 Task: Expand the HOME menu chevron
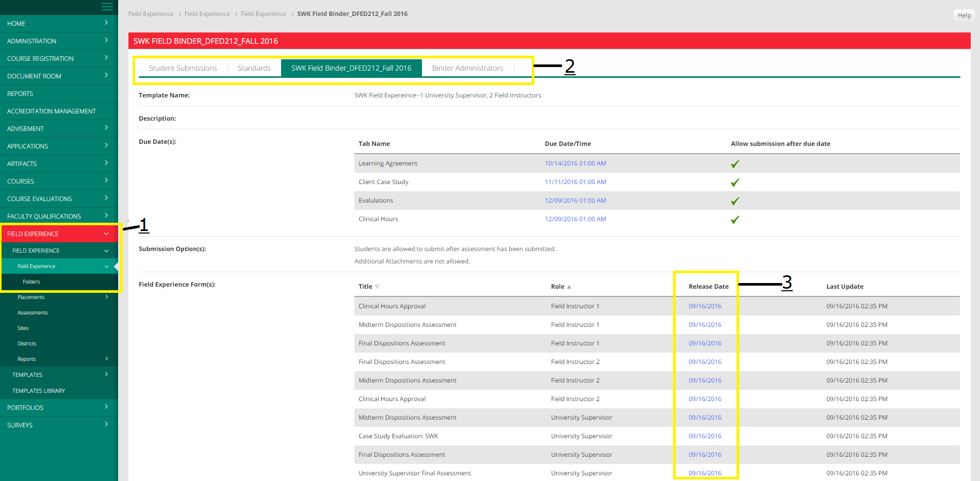pyautogui.click(x=106, y=23)
